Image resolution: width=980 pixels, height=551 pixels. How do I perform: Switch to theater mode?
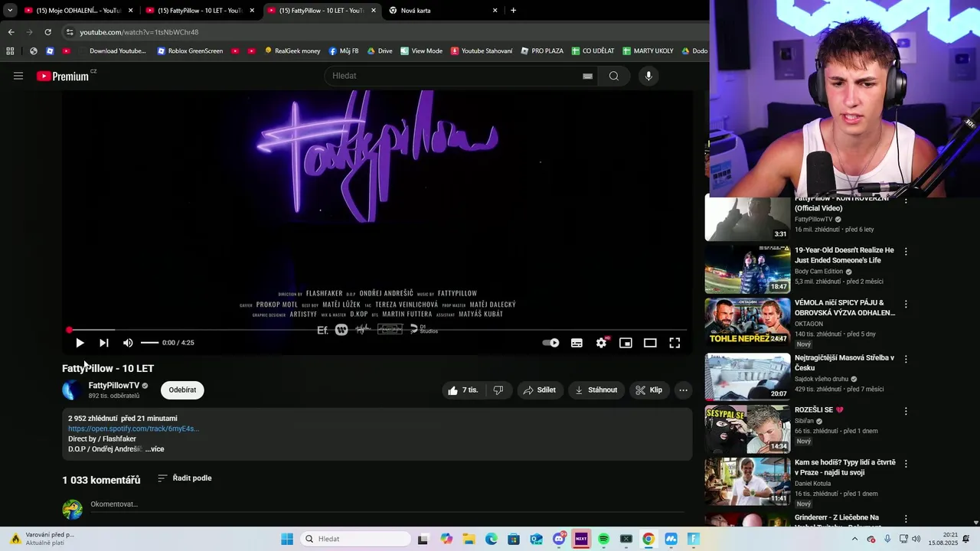[x=650, y=343]
